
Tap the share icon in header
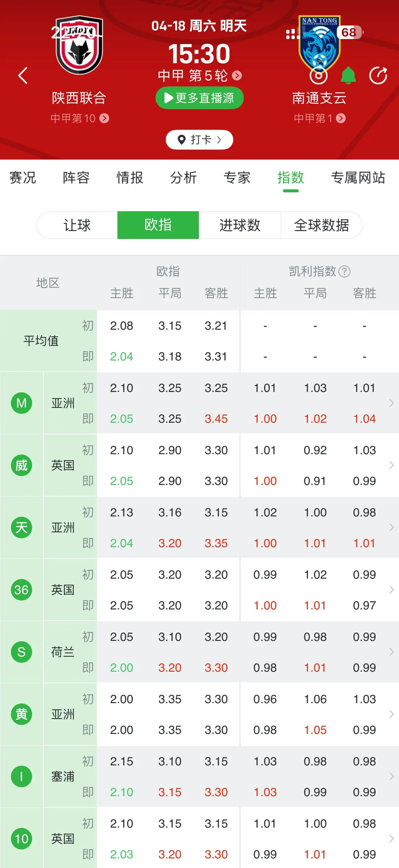(x=378, y=75)
